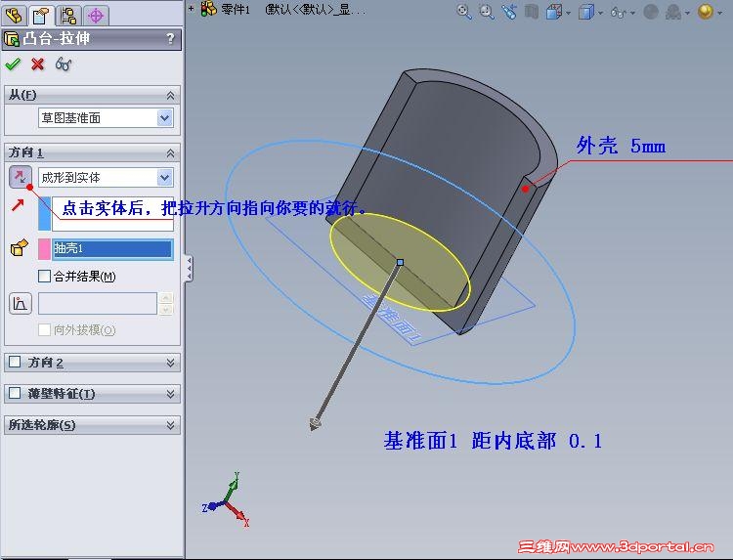The width and height of the screenshot is (733, 560).
Task: Expand the 所选轮廓(S) section
Action: click(x=170, y=425)
